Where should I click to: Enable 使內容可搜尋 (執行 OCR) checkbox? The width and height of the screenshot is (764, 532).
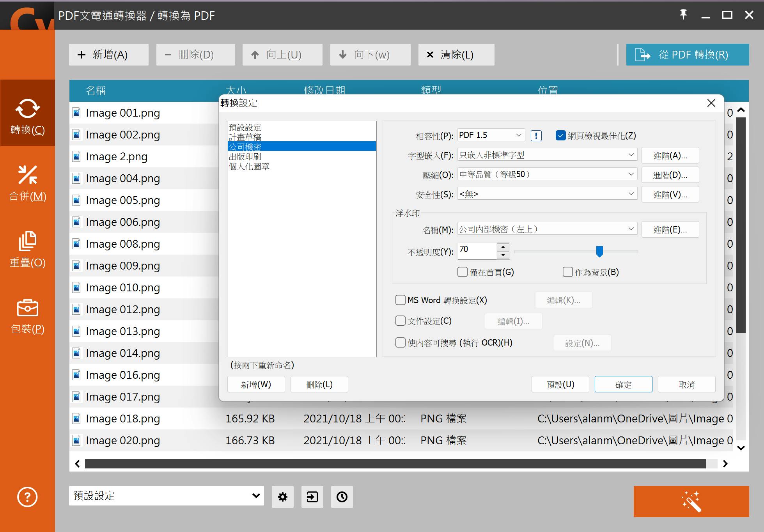[x=401, y=343]
